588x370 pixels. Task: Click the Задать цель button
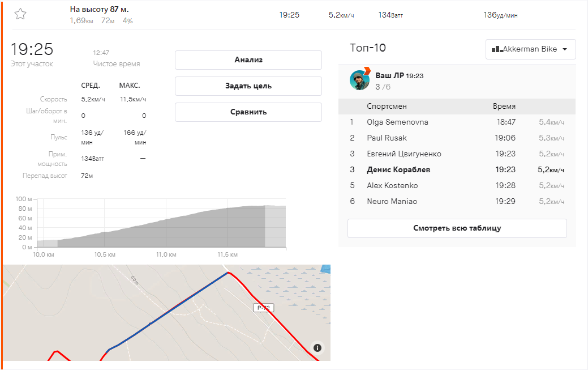pos(248,86)
